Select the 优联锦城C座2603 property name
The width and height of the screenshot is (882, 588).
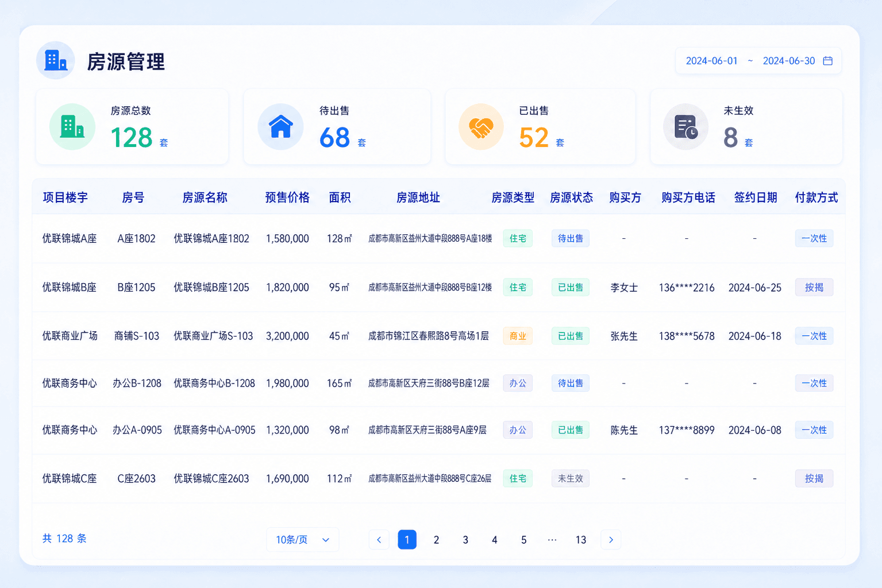211,478
